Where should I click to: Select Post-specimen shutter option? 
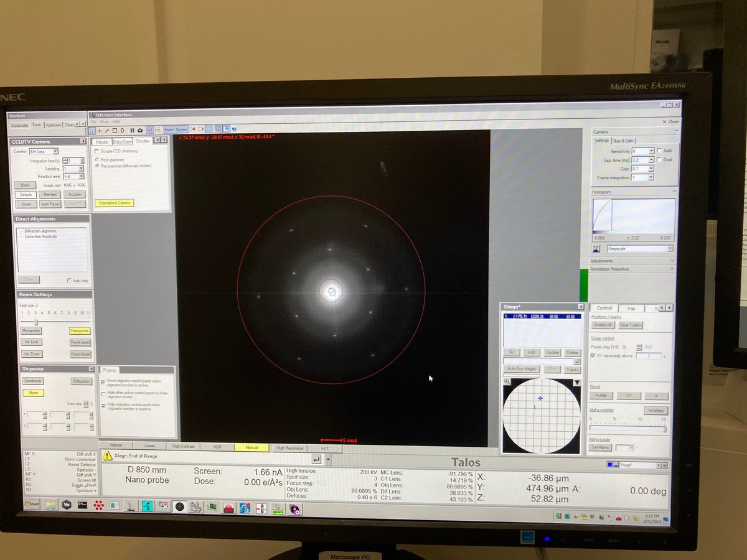tap(96, 160)
